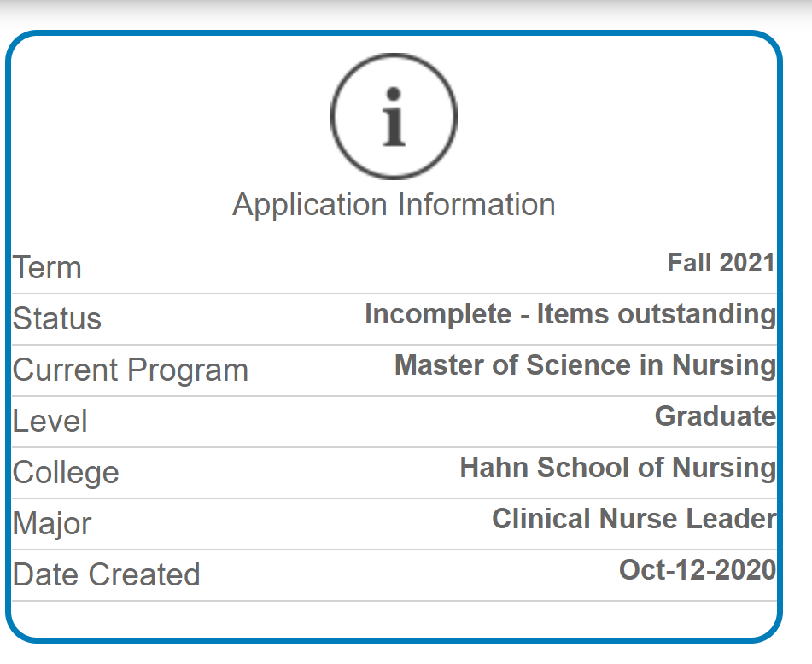The height and width of the screenshot is (664, 812).
Task: Click the Term label
Action: 47,268
